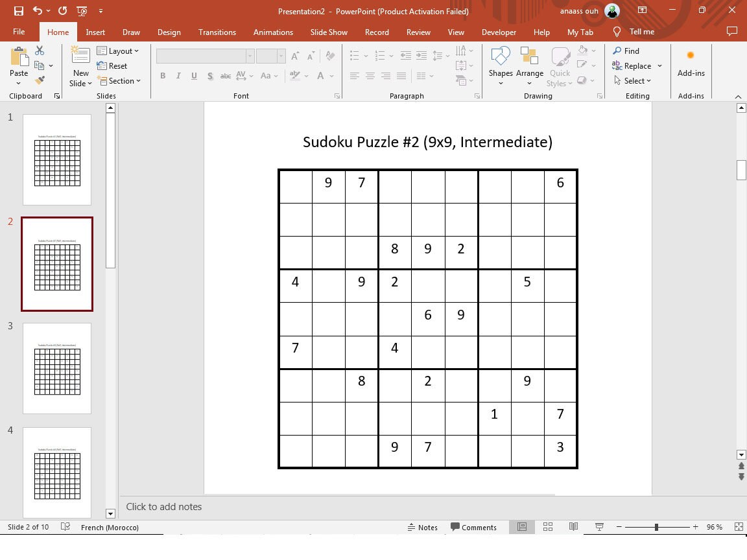Click the Reset button
747x560 pixels.
[112, 65]
